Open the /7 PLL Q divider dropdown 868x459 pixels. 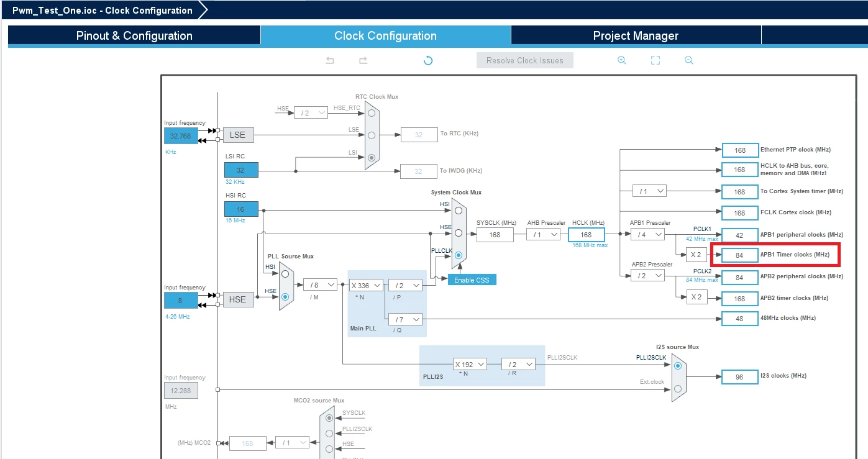405,319
